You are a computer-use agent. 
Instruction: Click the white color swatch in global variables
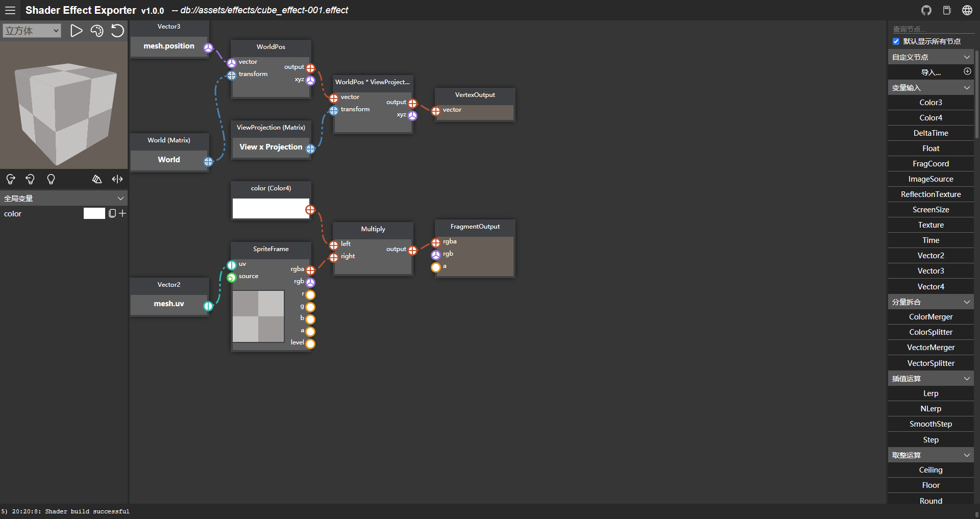tap(94, 213)
